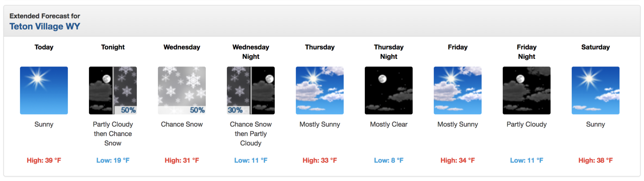Select the Low: 19 °F Tonight temperature
Image resolution: width=644 pixels, height=181 pixels.
[x=113, y=160]
